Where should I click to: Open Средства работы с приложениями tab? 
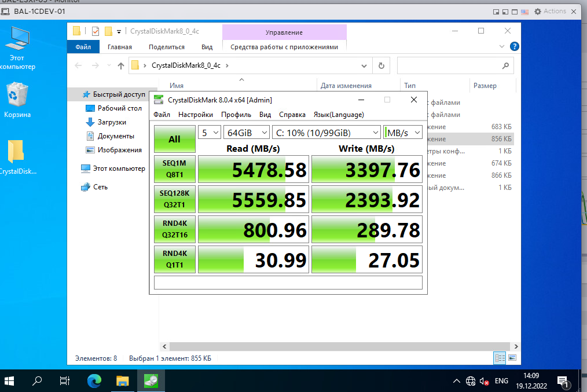[284, 47]
